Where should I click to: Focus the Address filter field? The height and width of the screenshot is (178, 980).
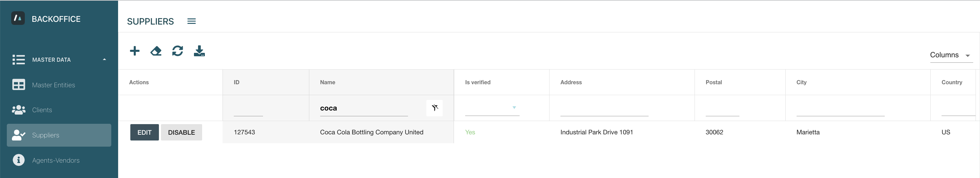click(x=604, y=109)
